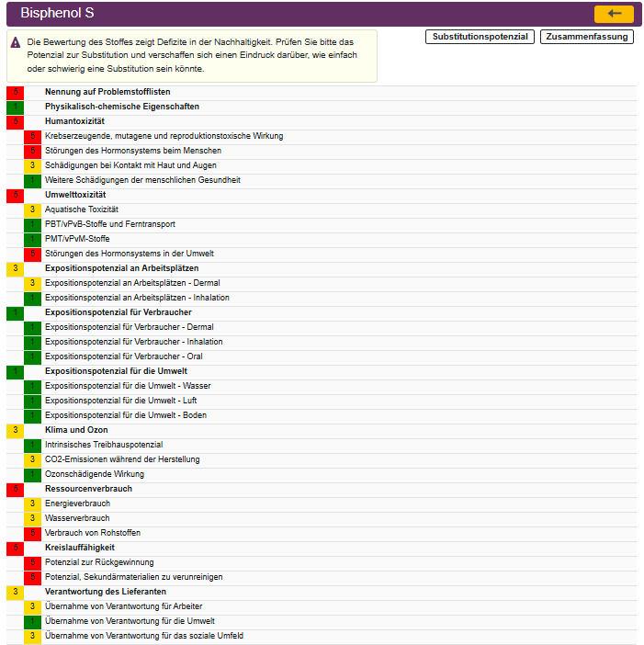Open the Substitutionspotenzial view
The image size is (644, 645).
pyautogui.click(x=480, y=37)
